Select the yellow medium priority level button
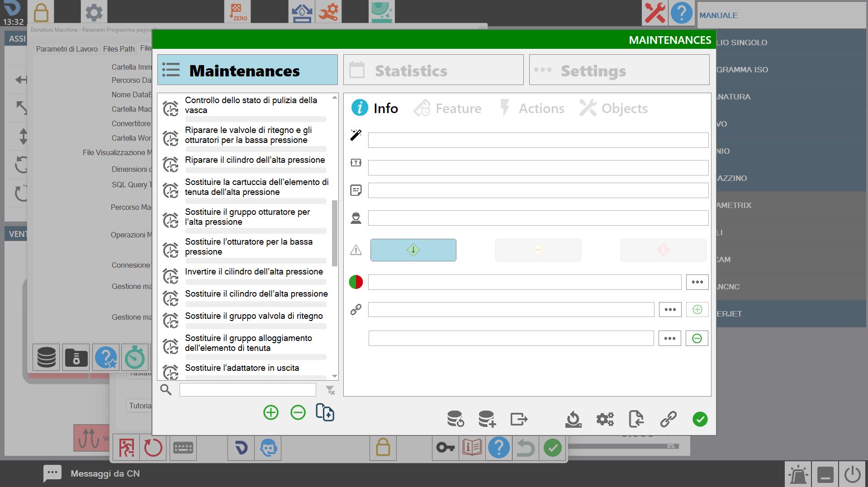The height and width of the screenshot is (487, 868). click(x=538, y=250)
